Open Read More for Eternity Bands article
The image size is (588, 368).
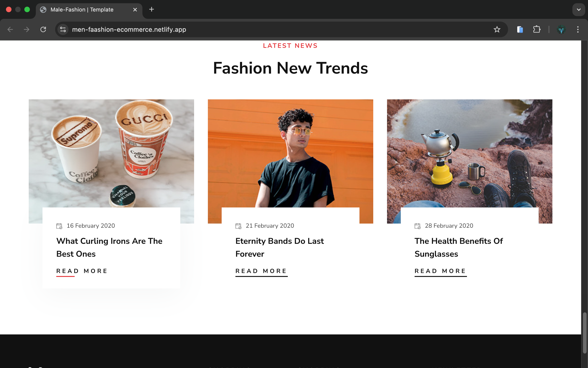click(x=261, y=271)
